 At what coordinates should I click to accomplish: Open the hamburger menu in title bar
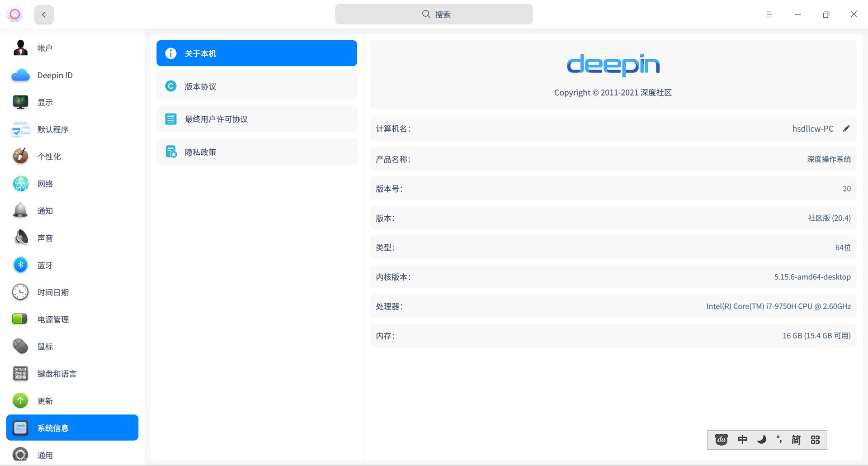pos(769,14)
